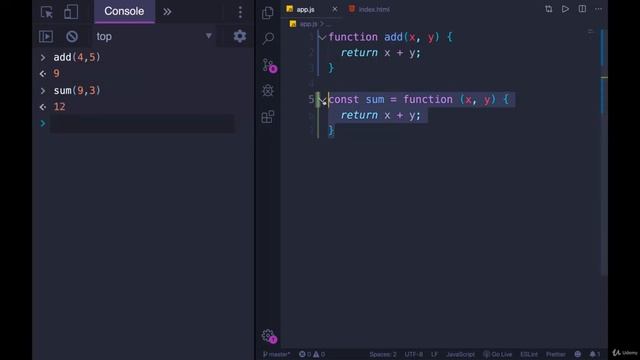Show the console sidebar icon
The image size is (640, 360).
point(46,36)
